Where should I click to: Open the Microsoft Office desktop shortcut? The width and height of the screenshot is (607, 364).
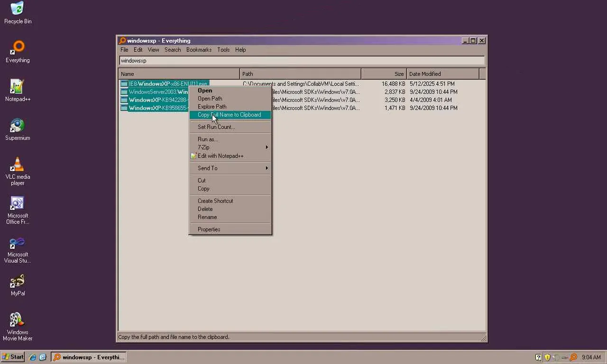18,209
